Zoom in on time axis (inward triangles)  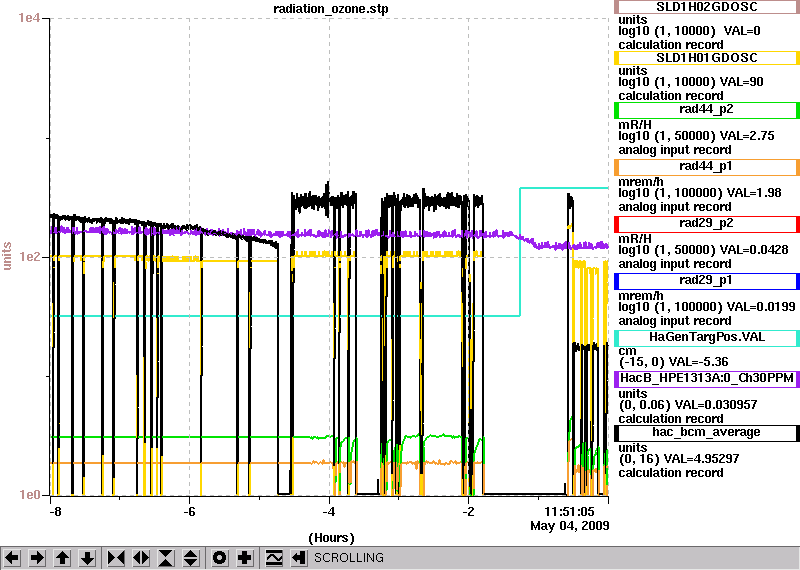tap(116, 558)
